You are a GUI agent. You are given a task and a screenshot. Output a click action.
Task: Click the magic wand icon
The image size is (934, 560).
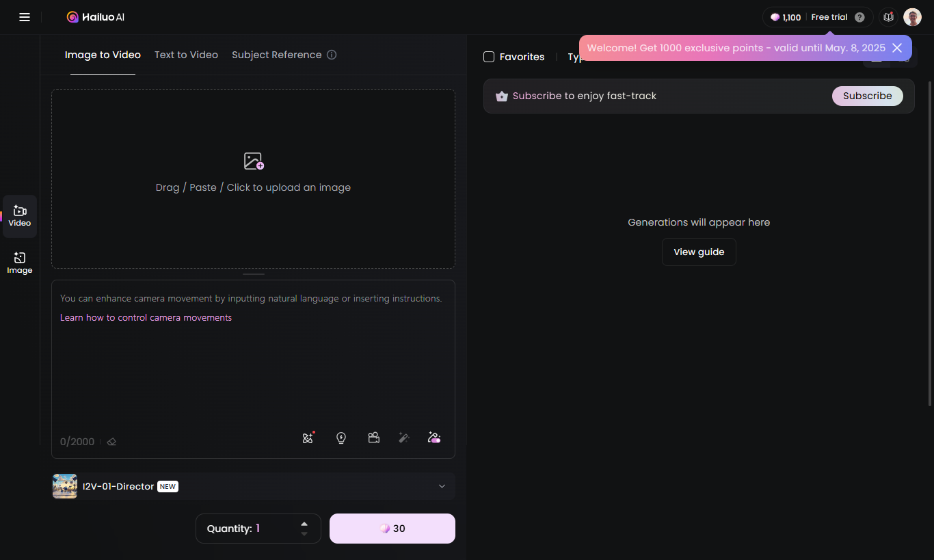pos(404,438)
